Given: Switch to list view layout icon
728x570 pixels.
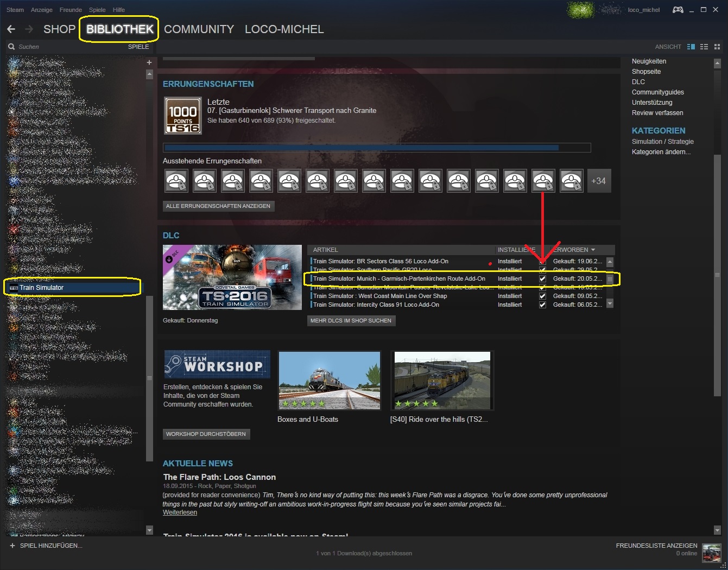Looking at the screenshot, I should click(704, 47).
